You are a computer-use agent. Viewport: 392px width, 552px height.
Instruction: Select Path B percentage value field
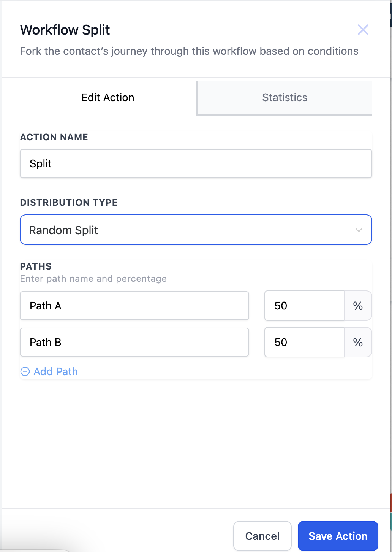305,342
